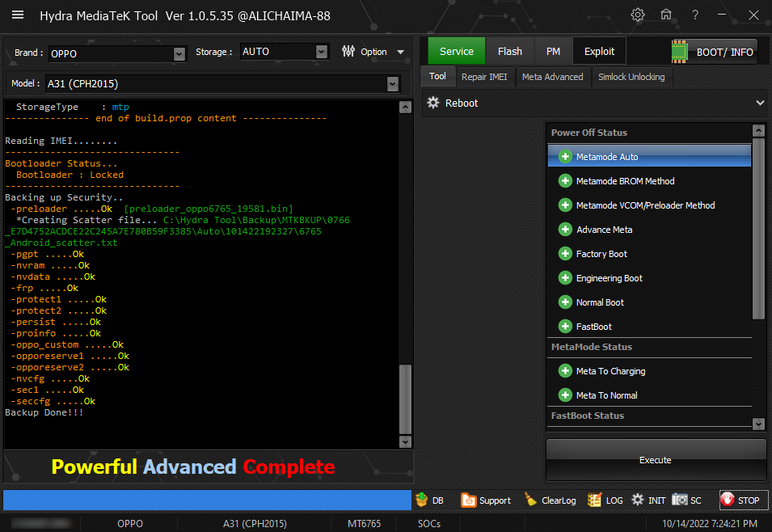The image size is (772, 532).
Task: Switch to the Flash tab
Action: pyautogui.click(x=509, y=51)
